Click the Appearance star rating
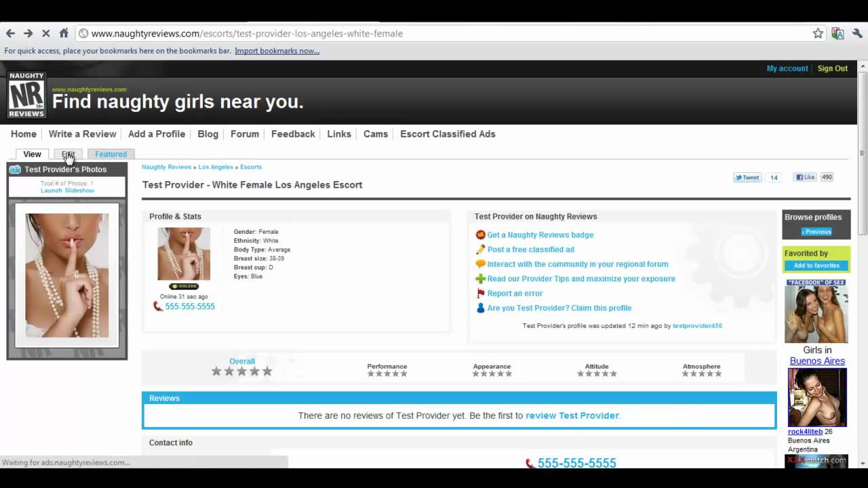This screenshot has width=868, height=488. pos(492,373)
